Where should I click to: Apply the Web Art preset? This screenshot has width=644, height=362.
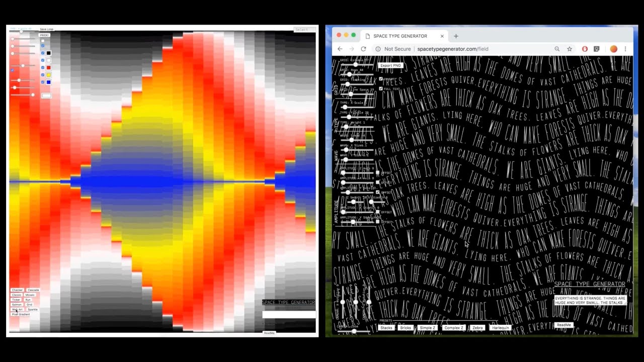[x=17, y=309]
